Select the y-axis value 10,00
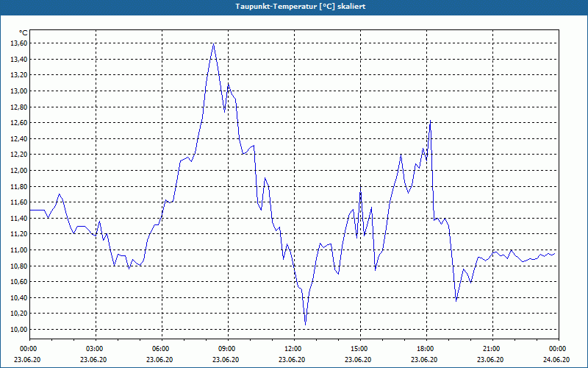 click(x=19, y=329)
